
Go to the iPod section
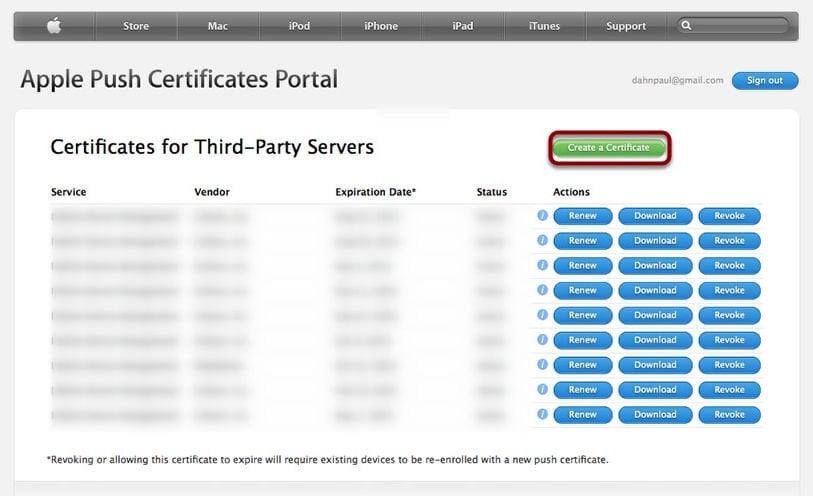point(299,26)
